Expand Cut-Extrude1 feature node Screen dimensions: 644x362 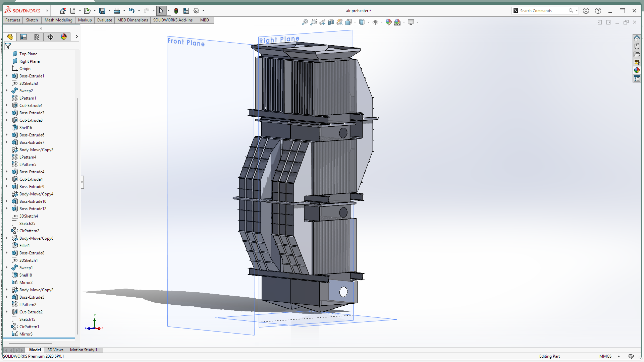point(6,106)
